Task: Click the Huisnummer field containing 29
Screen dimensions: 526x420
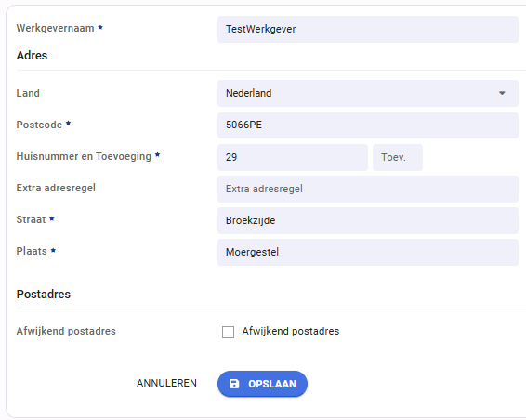Action: click(x=293, y=157)
